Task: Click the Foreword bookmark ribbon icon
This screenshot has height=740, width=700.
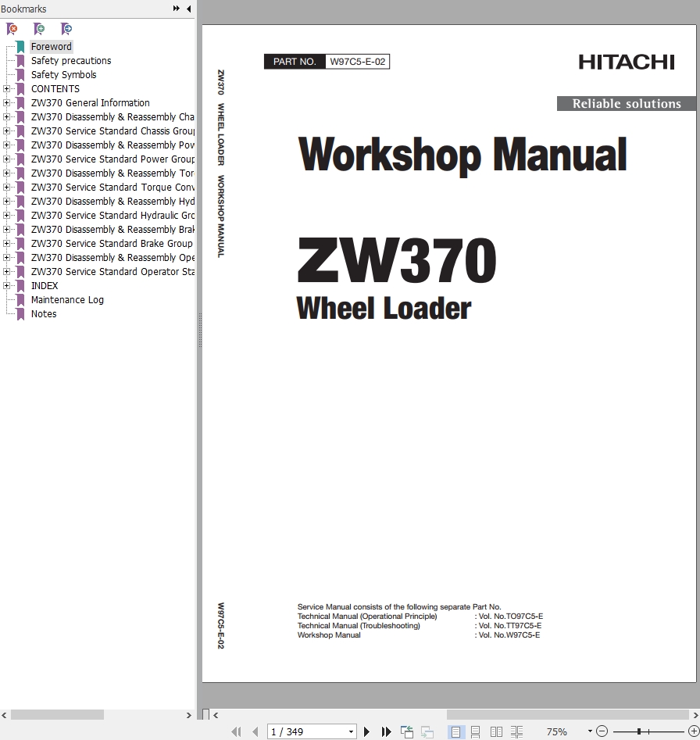Action: pos(20,47)
